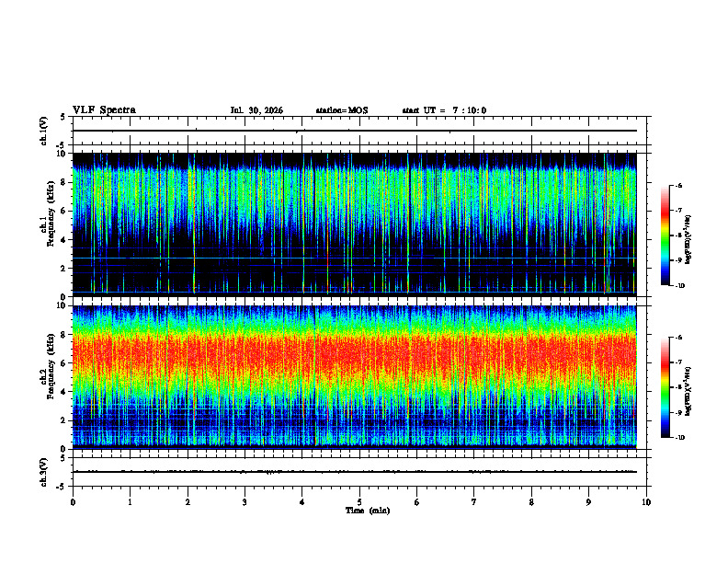This screenshot has height=563, width=728.
Task: Click the ch.2 frequency tick label '4'
Action: pyautogui.click(x=64, y=392)
